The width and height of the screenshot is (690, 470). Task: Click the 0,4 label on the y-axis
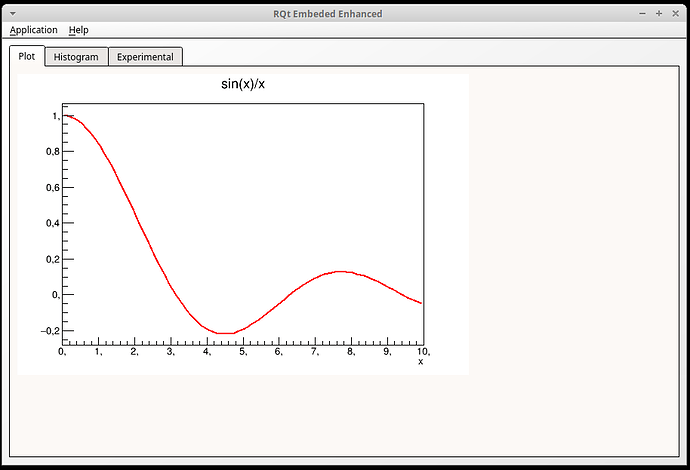[49, 223]
